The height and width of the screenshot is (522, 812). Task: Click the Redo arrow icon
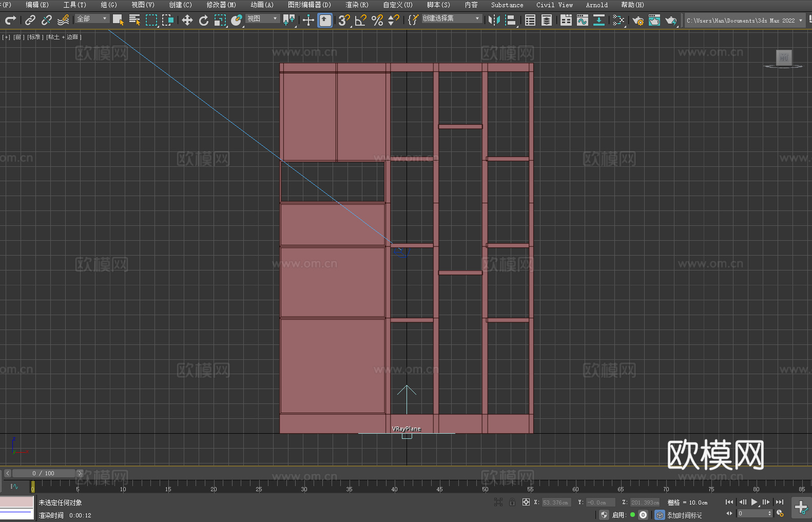coord(10,20)
